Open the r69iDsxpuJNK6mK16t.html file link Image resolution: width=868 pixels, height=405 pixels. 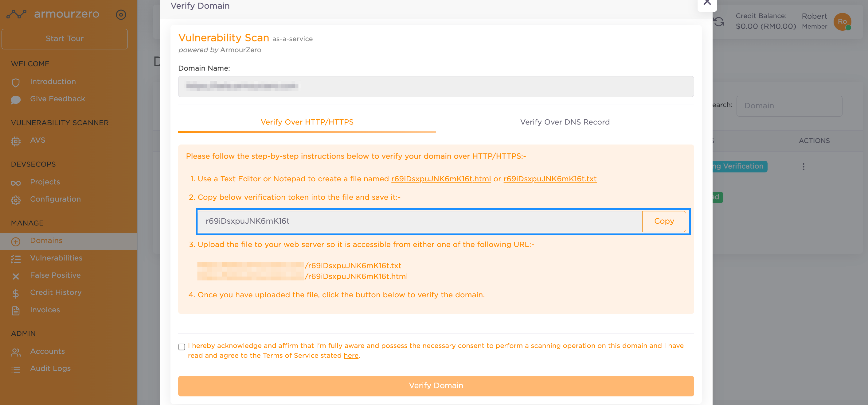coord(441,179)
